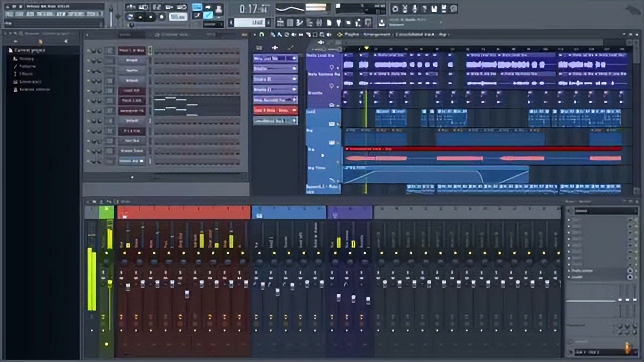644x362 pixels.
Task: Open the pattern selector dropdown
Action: coord(249,22)
